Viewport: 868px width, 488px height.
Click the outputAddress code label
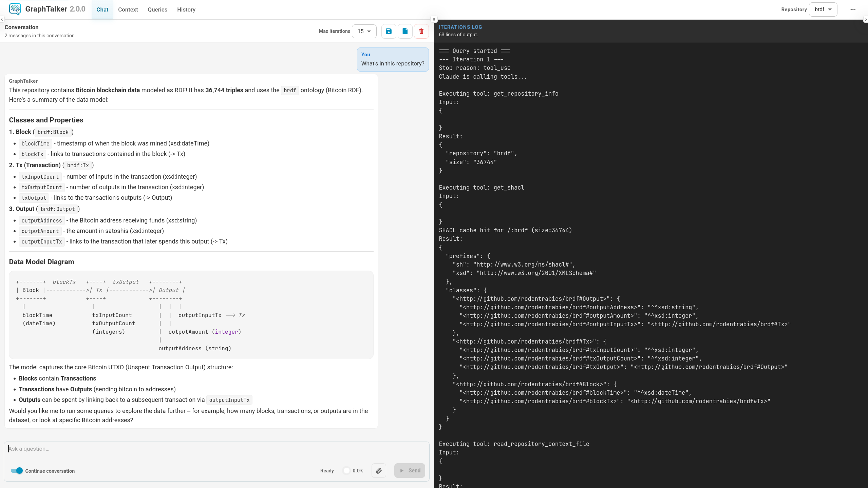click(42, 220)
